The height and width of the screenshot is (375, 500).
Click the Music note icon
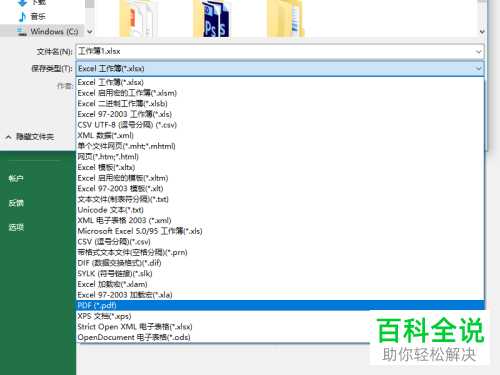click(x=22, y=16)
